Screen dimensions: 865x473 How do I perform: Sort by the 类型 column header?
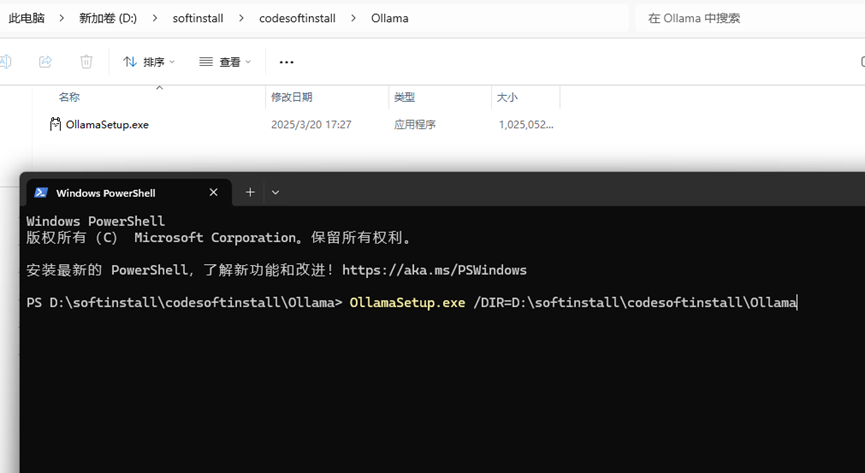[x=404, y=97]
